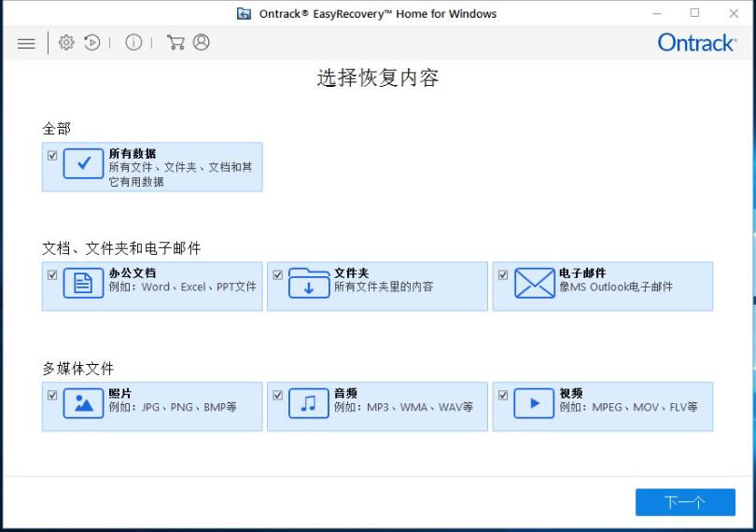The image size is (756, 532).
Task: Click the EasyRecovery title bar app icon
Action: (x=244, y=13)
